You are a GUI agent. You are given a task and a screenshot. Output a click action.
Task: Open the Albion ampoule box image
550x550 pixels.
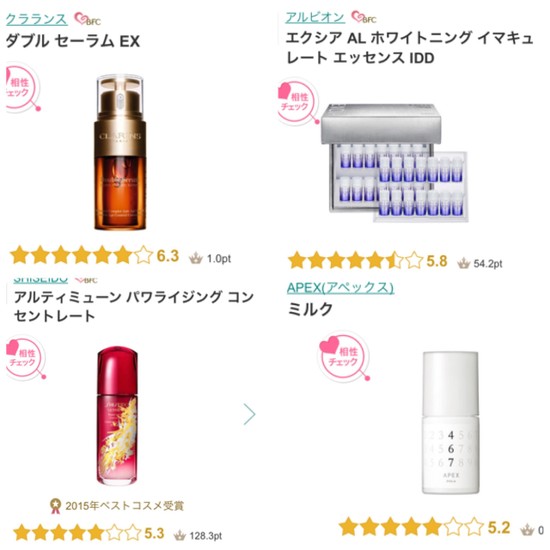coord(394,163)
